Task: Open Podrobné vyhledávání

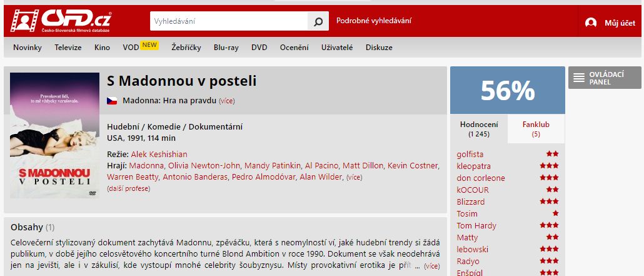Action: point(374,21)
